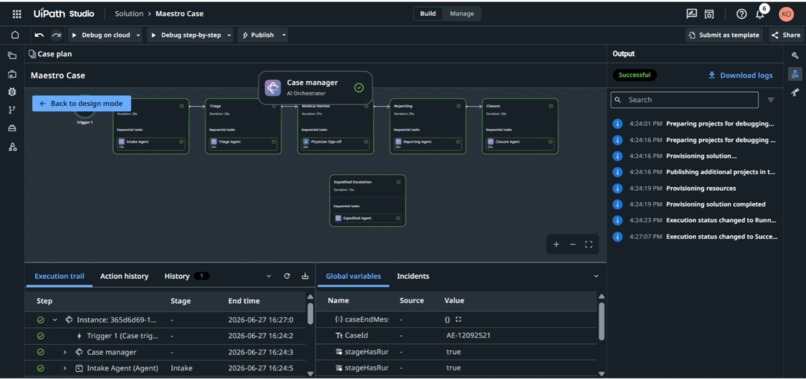This screenshot has height=379, width=806.
Task: Open the Explorer folder icon in left sidebar
Action: [x=12, y=56]
